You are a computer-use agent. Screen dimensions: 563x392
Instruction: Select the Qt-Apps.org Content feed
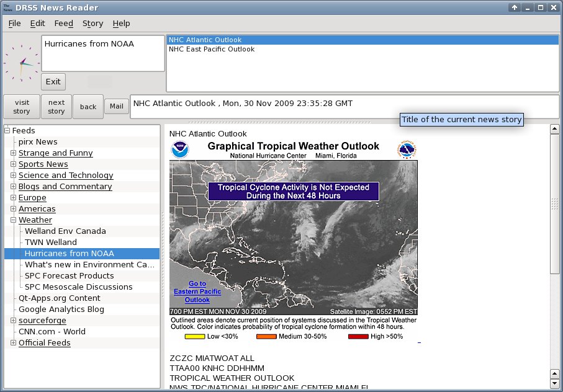tap(59, 298)
